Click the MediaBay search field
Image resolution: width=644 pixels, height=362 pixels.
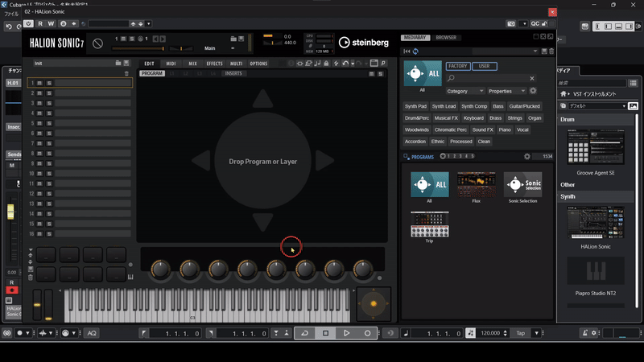[492, 78]
